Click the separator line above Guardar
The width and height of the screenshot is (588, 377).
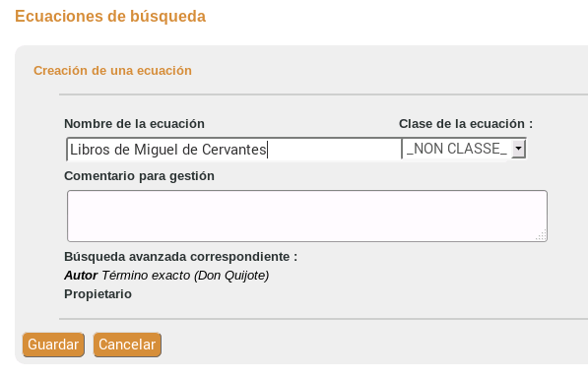click(x=323, y=319)
